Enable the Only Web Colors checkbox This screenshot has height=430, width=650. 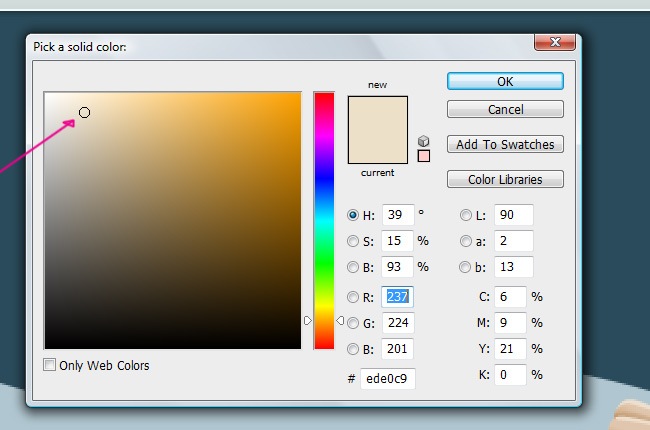pyautogui.click(x=50, y=366)
